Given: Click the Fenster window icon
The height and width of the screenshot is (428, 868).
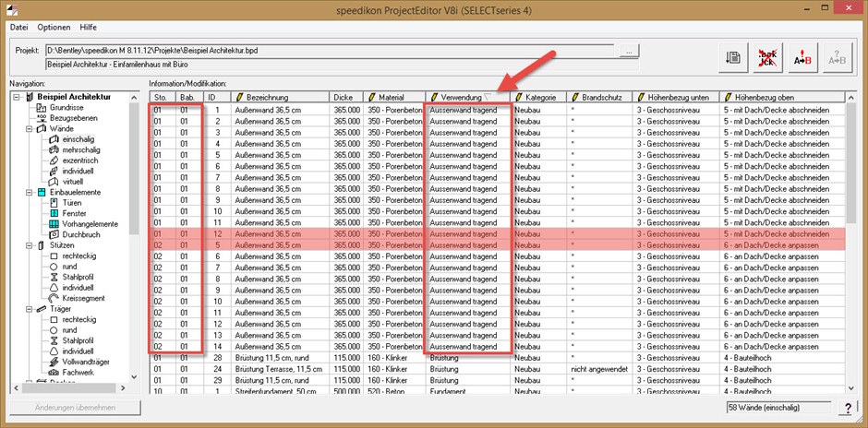Looking at the screenshot, I should click(x=54, y=213).
